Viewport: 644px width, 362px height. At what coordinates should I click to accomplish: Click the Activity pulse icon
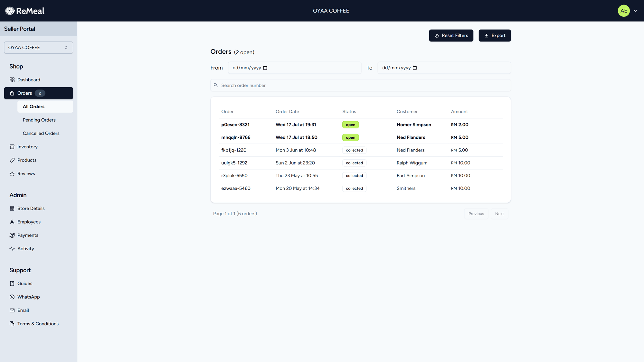coord(12,249)
